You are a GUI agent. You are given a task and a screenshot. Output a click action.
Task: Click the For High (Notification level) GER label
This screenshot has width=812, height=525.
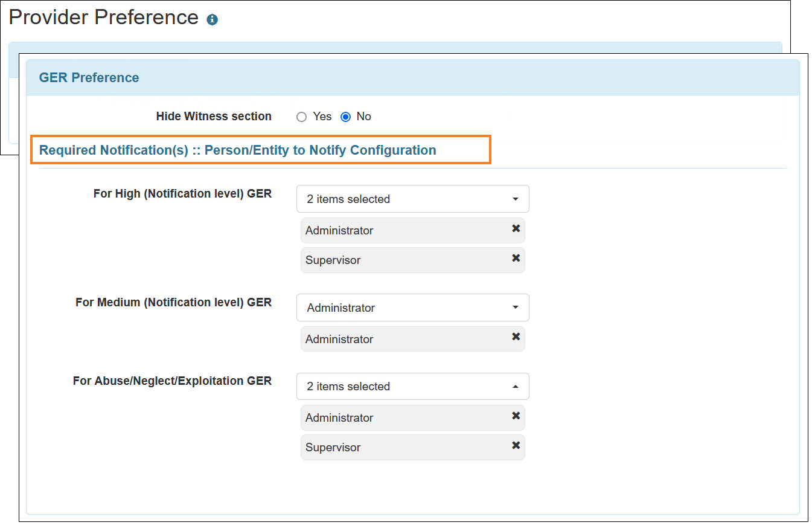[182, 194]
